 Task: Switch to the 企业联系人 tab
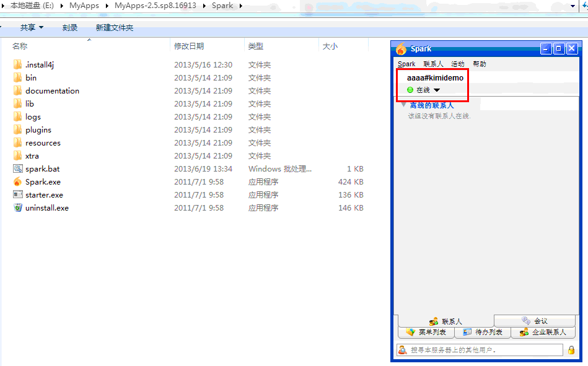(543, 333)
